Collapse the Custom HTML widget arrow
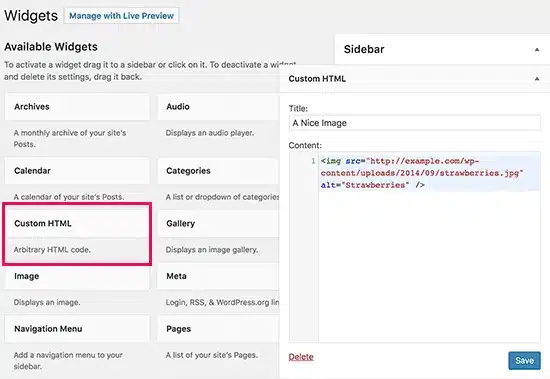 pyautogui.click(x=537, y=79)
